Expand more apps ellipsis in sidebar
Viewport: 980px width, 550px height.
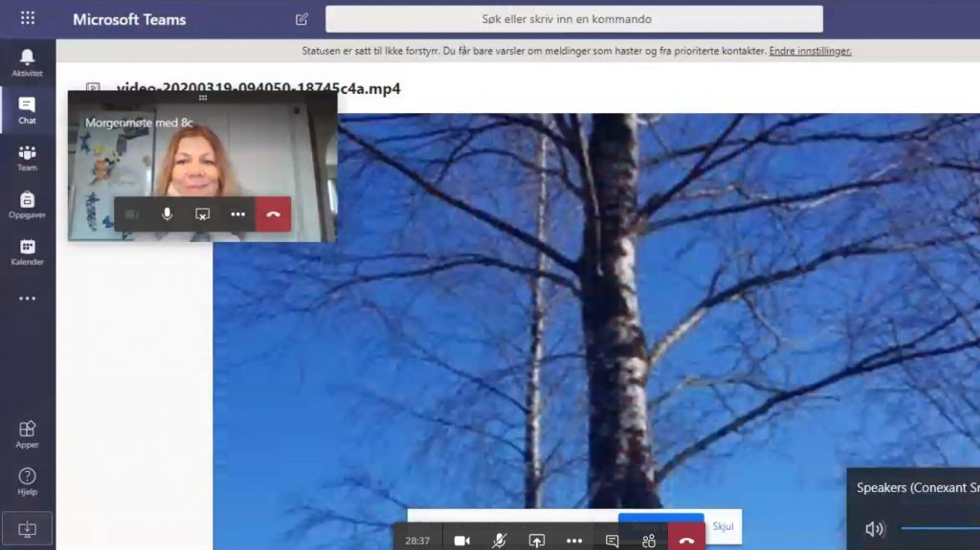coord(27,298)
